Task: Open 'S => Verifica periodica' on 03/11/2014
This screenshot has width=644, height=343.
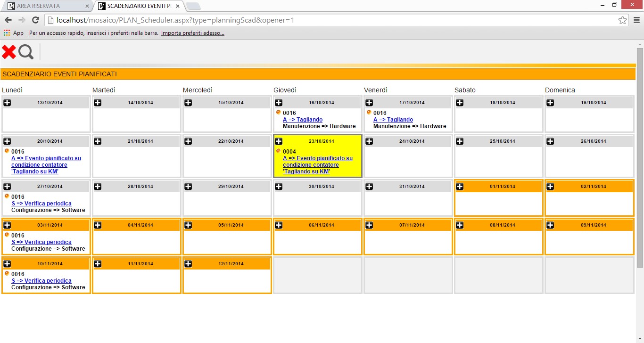Action: click(41, 242)
